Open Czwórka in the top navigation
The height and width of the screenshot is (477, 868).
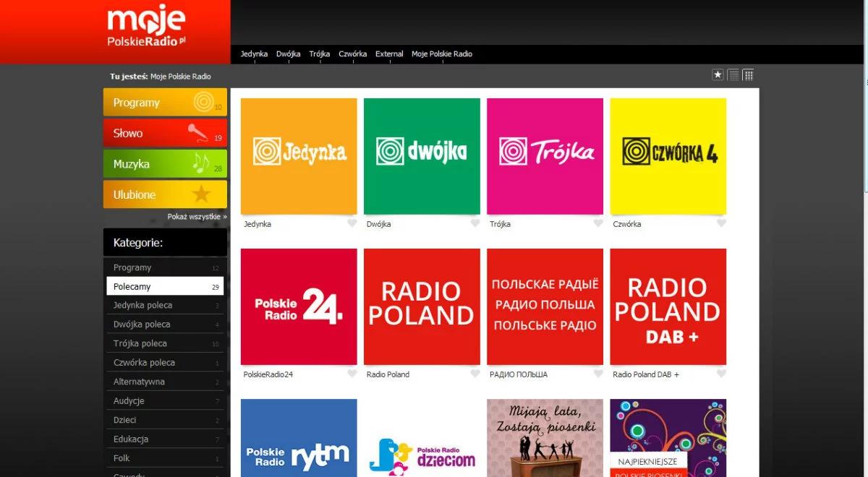(353, 54)
